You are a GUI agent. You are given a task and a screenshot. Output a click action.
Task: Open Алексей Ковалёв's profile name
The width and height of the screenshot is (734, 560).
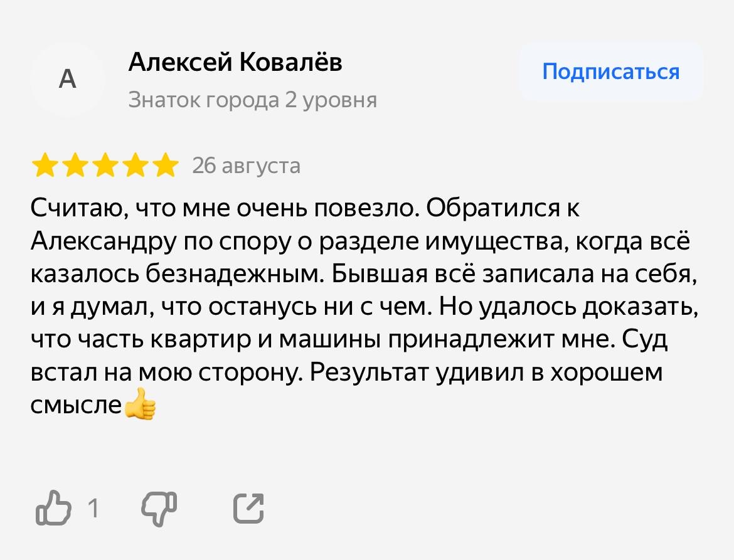(235, 63)
